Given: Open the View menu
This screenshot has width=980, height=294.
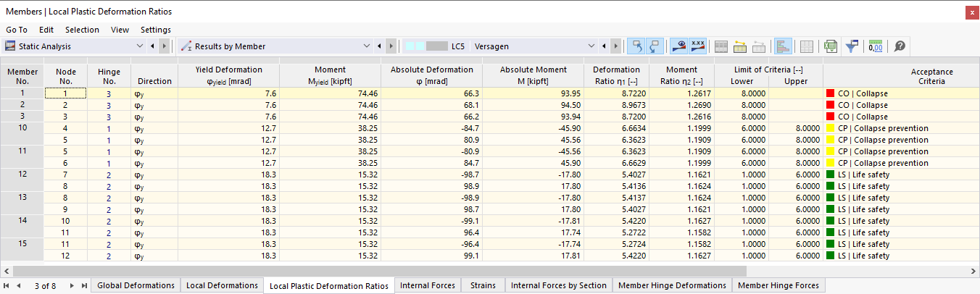Looking at the screenshot, I should (120, 30).
